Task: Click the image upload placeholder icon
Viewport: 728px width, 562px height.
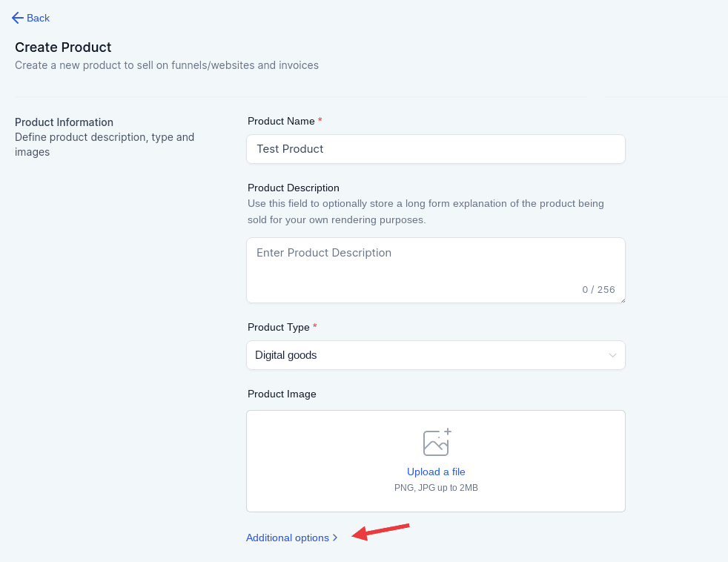Action: tap(437, 442)
